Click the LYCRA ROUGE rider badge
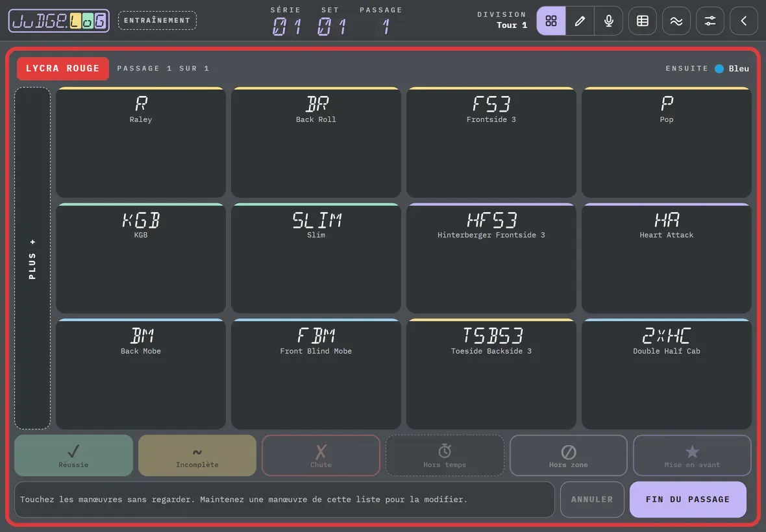Screen dimensions: 766x532 (x=63, y=68)
